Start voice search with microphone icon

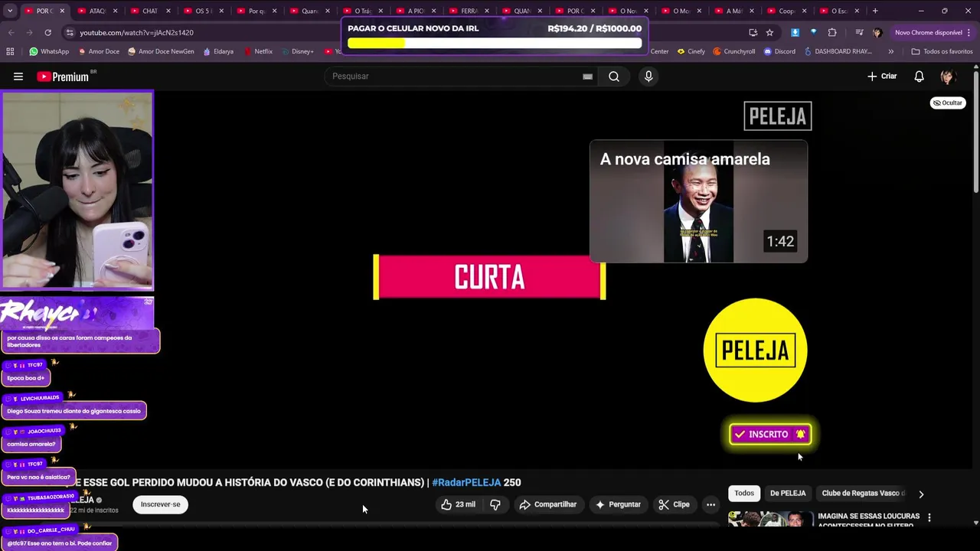click(x=648, y=77)
